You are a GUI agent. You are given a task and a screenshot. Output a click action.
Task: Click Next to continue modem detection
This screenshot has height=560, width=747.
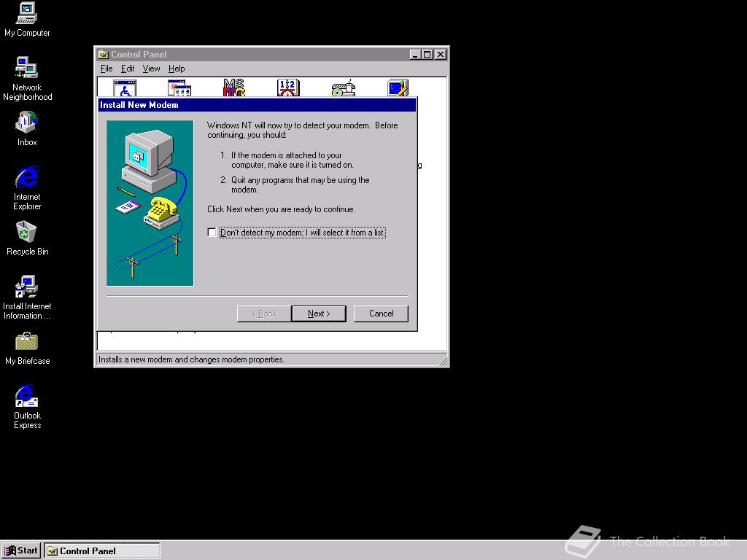click(x=319, y=314)
